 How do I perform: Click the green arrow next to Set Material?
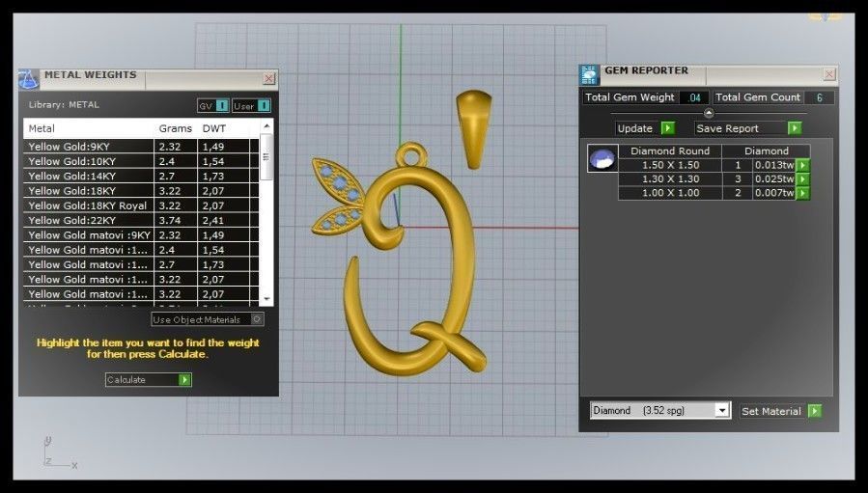pyautogui.click(x=814, y=411)
